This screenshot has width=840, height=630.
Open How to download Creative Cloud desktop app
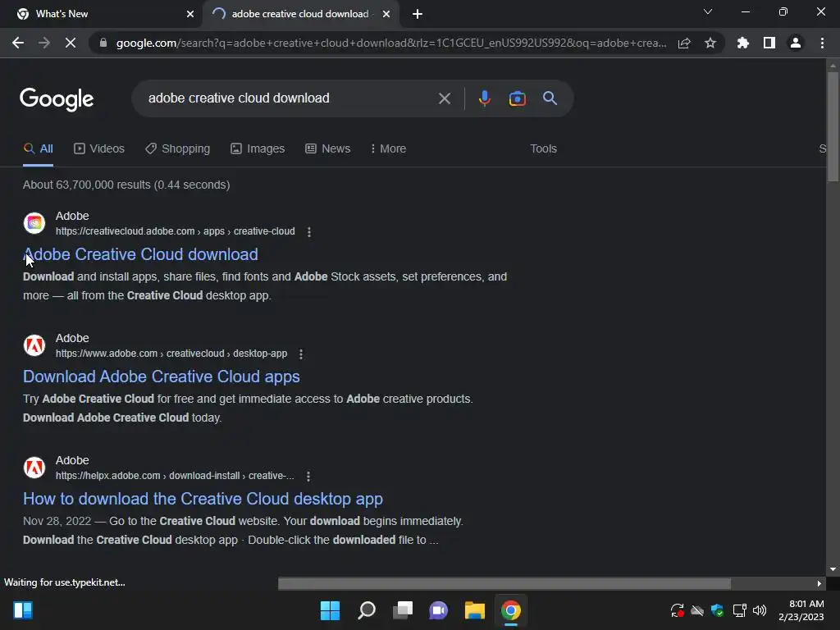[x=203, y=499]
